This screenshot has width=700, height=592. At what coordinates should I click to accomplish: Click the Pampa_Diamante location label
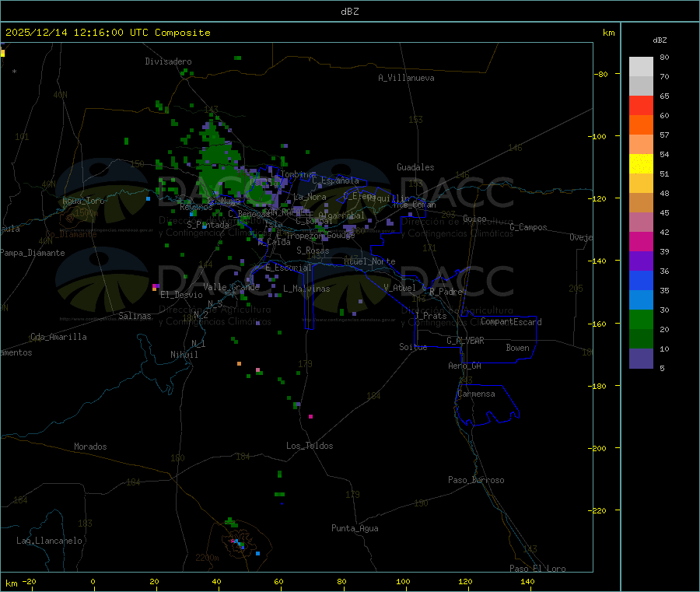point(33,253)
